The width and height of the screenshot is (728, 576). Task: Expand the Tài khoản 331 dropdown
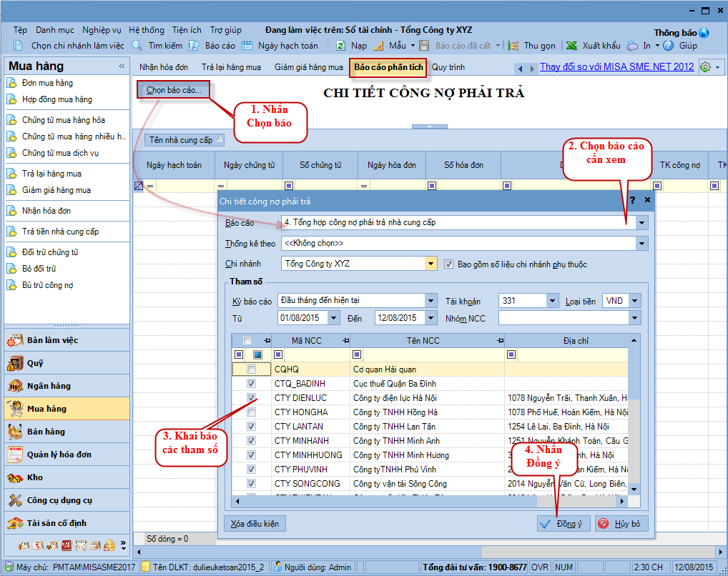[553, 301]
